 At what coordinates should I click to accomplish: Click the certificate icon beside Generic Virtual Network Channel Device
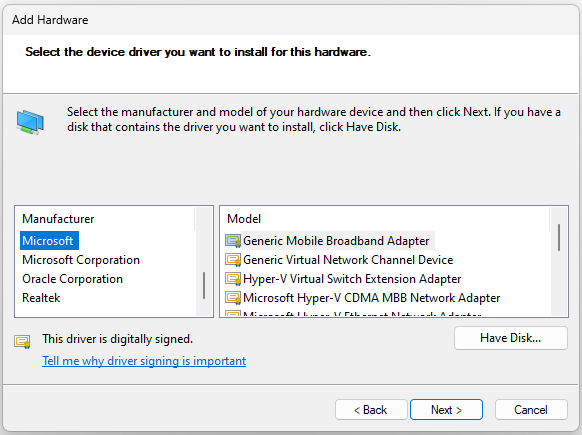pyautogui.click(x=233, y=260)
